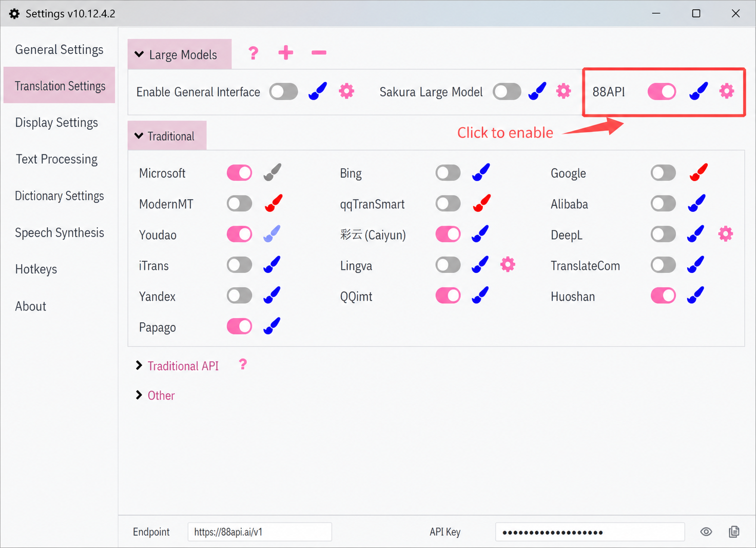Click the ModernMT red brush icon

pyautogui.click(x=274, y=203)
